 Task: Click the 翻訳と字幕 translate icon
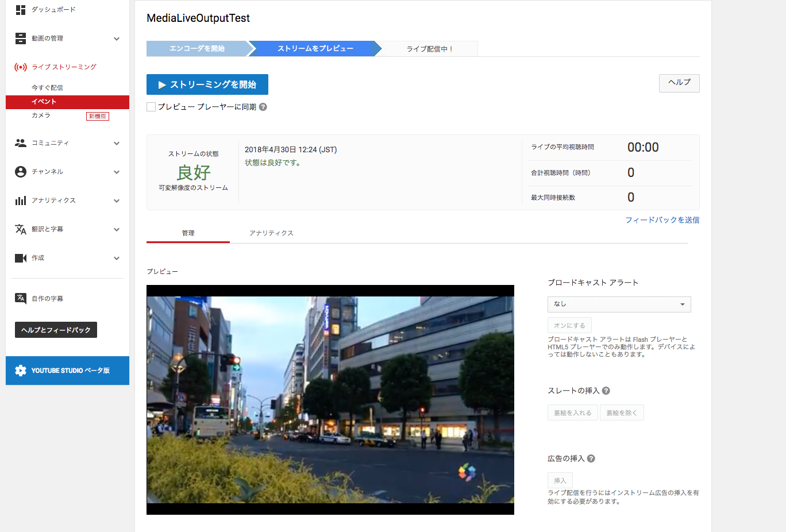[21, 229]
